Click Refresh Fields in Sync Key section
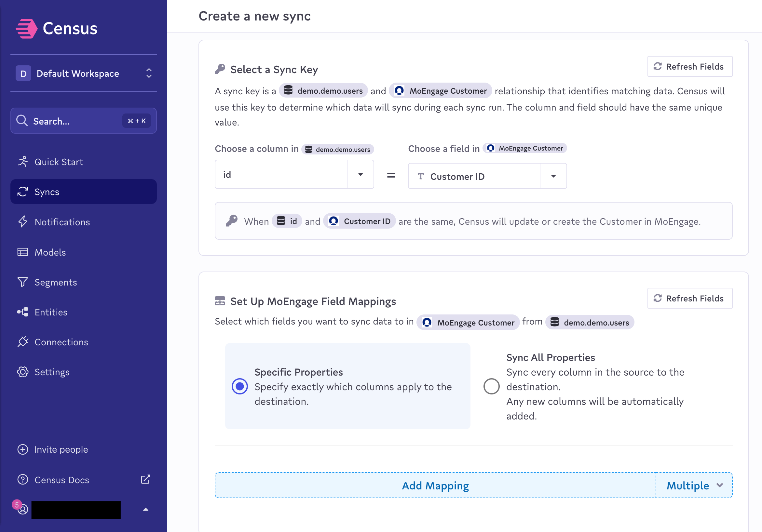 pos(690,66)
